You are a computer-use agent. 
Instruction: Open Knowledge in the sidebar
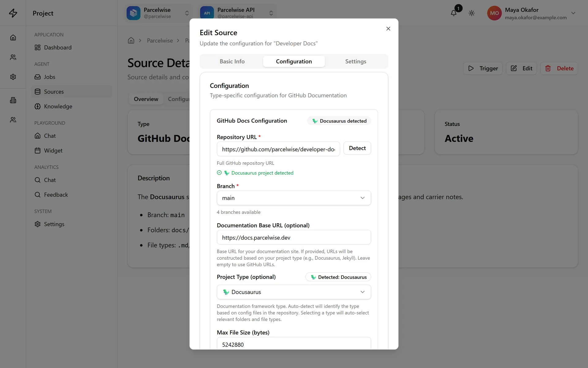point(72,106)
